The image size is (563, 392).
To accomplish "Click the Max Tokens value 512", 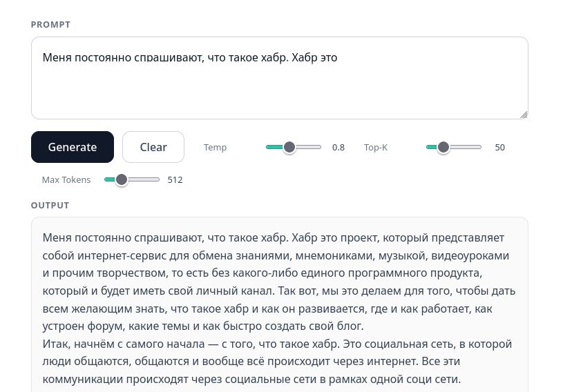I will coord(175,179).
